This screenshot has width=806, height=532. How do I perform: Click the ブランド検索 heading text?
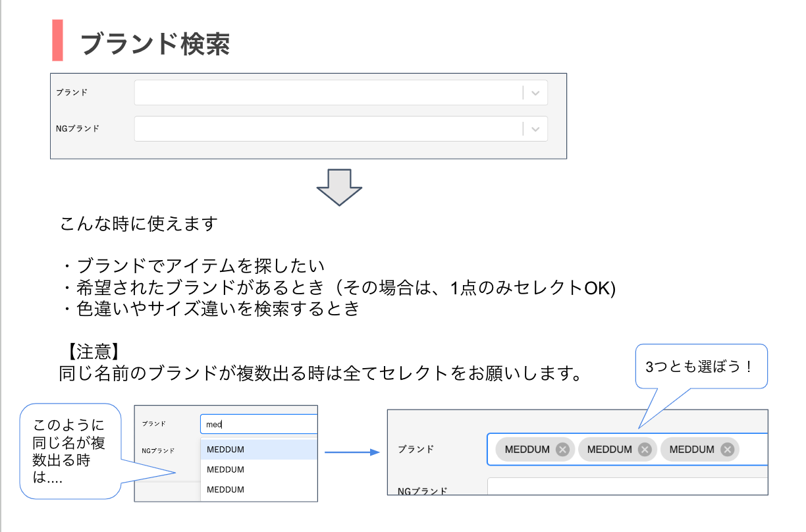tap(155, 44)
